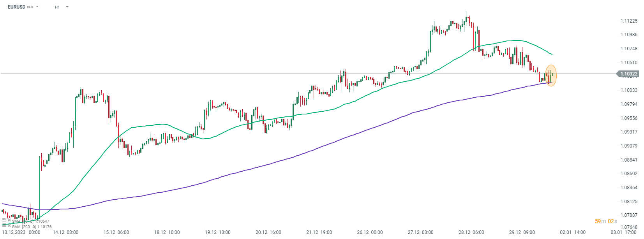This screenshot has width=644, height=239.
Task: Remove the SMA 50 indicator
Action: [x=9, y=220]
